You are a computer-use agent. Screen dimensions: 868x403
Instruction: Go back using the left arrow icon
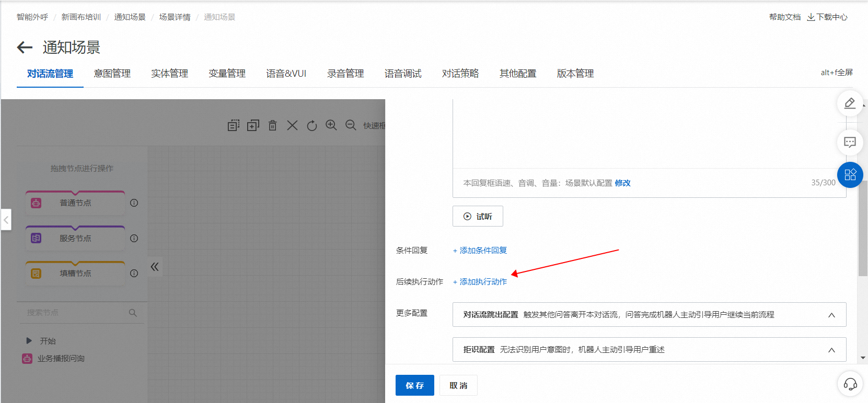pos(25,48)
